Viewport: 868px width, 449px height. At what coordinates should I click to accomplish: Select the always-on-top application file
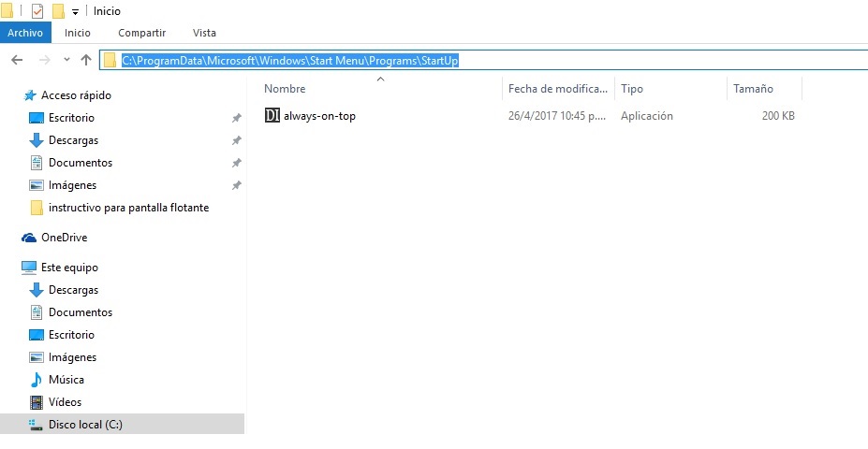(319, 116)
